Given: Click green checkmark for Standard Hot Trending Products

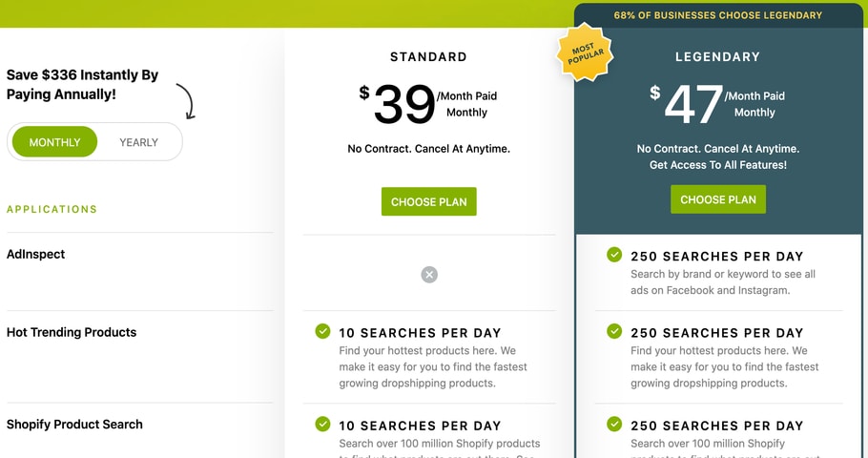Looking at the screenshot, I should (323, 332).
